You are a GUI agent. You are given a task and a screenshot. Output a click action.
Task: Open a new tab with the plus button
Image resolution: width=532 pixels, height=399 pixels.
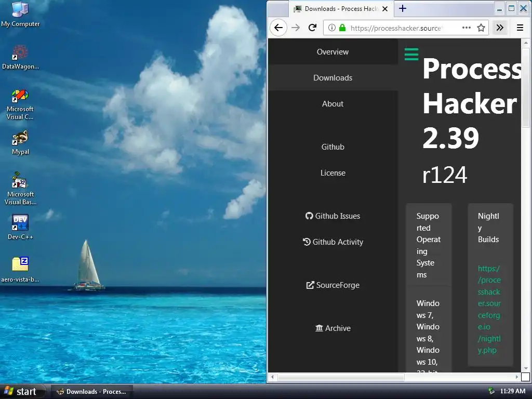click(x=403, y=8)
